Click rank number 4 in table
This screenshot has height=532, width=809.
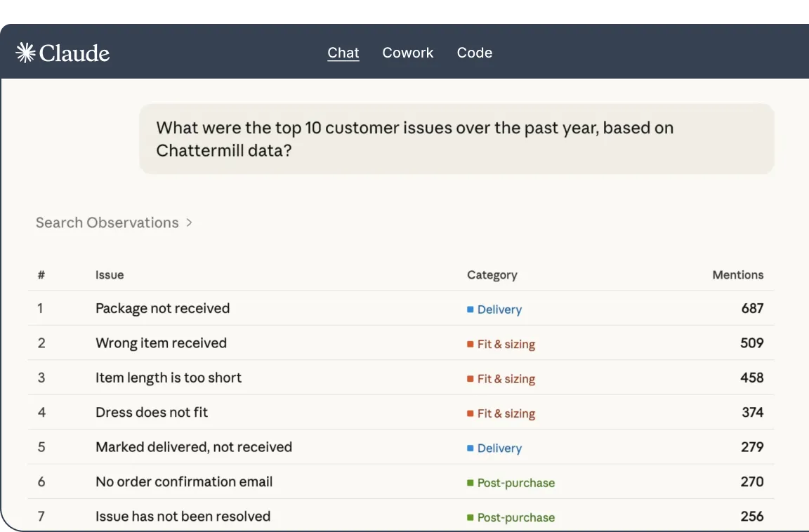[x=41, y=412]
